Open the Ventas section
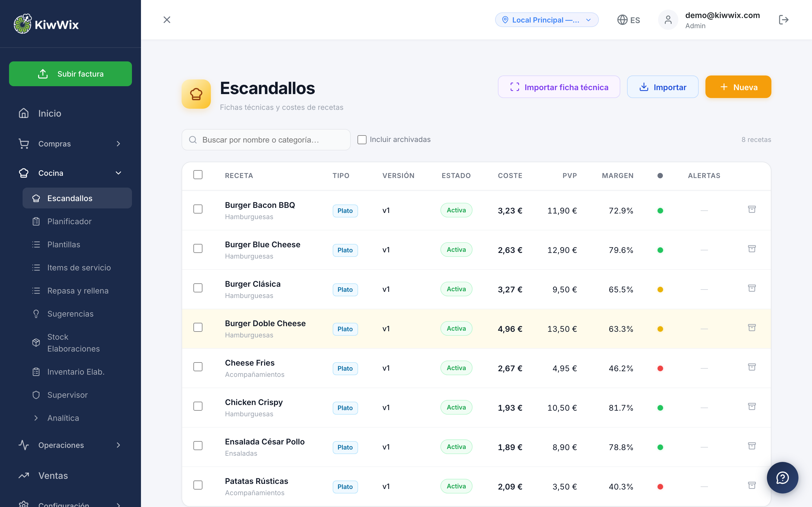812x507 pixels. tap(53, 475)
